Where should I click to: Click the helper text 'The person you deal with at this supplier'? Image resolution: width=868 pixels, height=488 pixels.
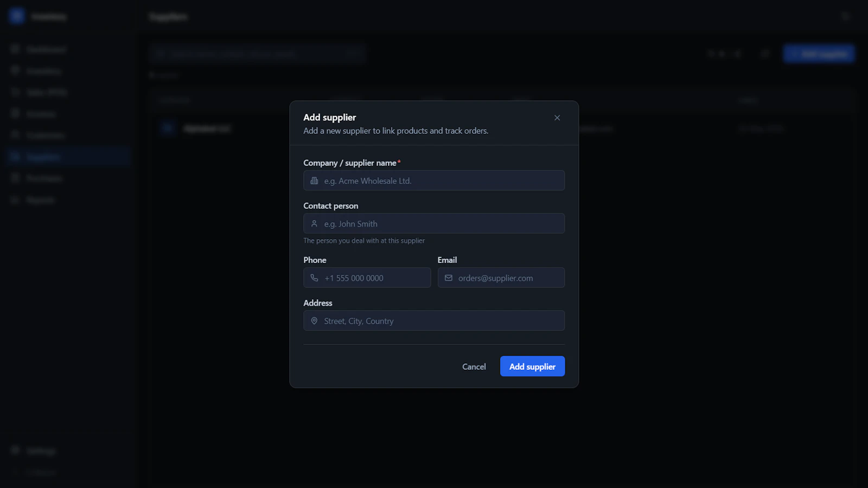click(364, 241)
